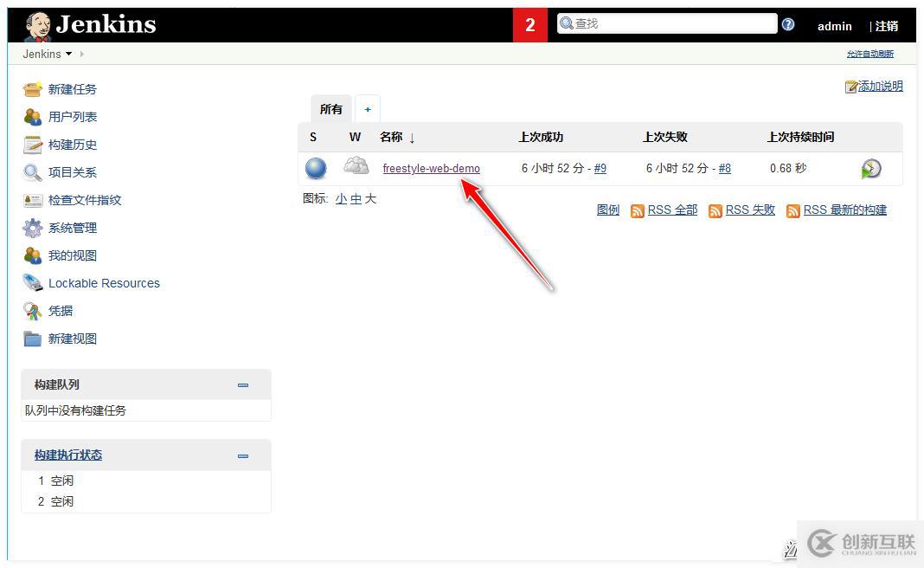Open 项目关系 from the sidebar
This screenshot has height=568, width=924.
[x=73, y=172]
